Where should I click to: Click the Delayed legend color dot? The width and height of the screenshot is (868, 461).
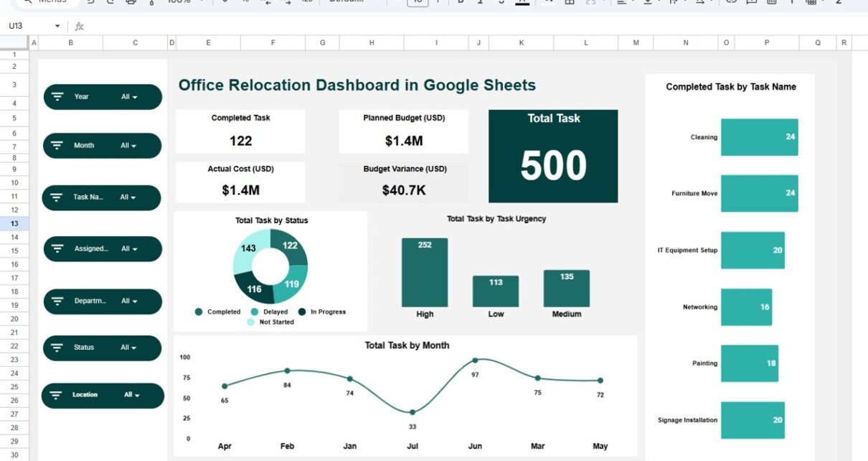click(255, 312)
